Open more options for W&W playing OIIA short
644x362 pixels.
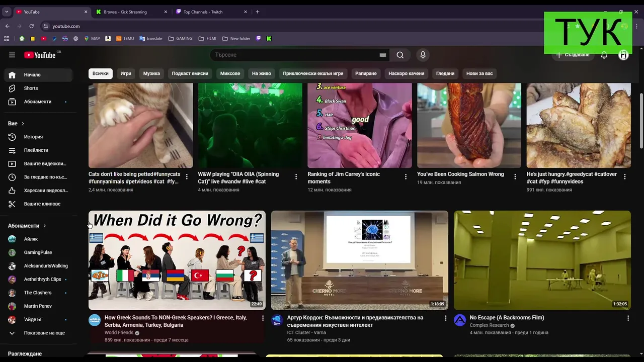(x=296, y=176)
